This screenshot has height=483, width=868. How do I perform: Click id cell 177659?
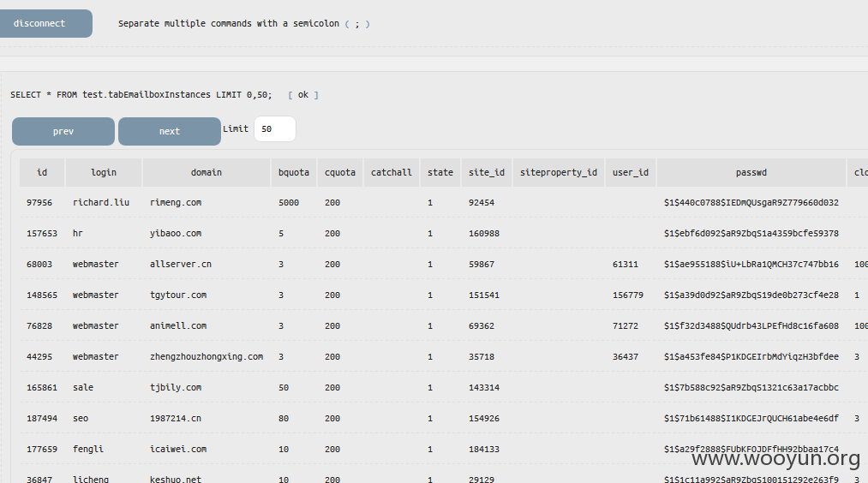(x=42, y=450)
